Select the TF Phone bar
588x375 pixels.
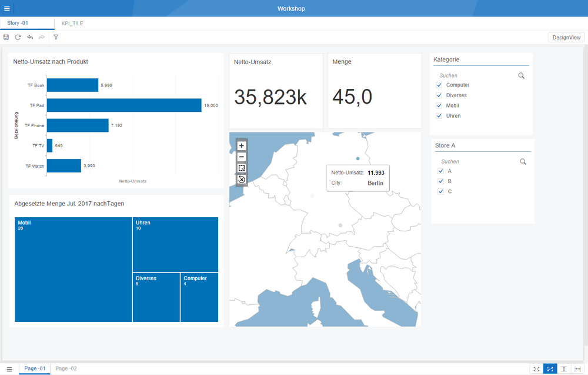(x=78, y=125)
